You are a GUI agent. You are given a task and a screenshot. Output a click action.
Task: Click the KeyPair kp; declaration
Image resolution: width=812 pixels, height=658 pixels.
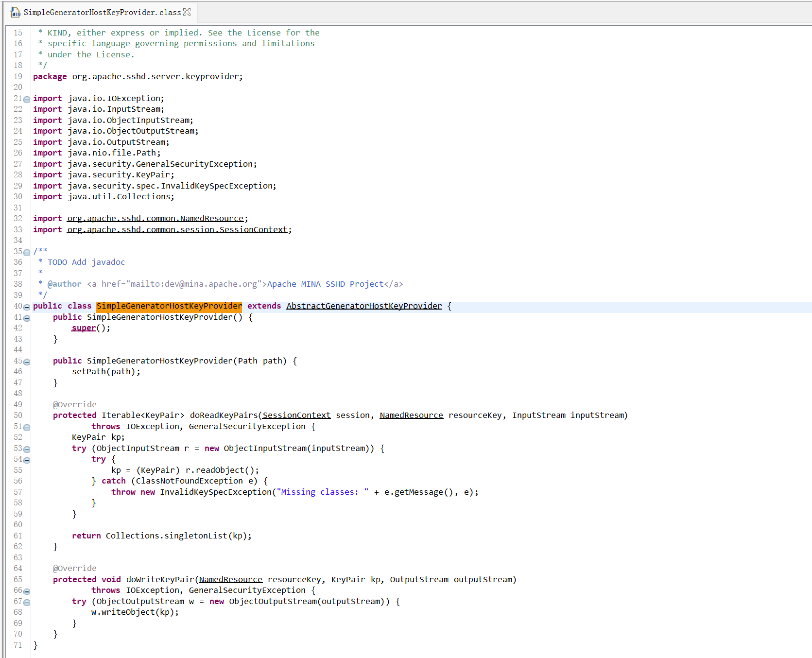point(98,437)
